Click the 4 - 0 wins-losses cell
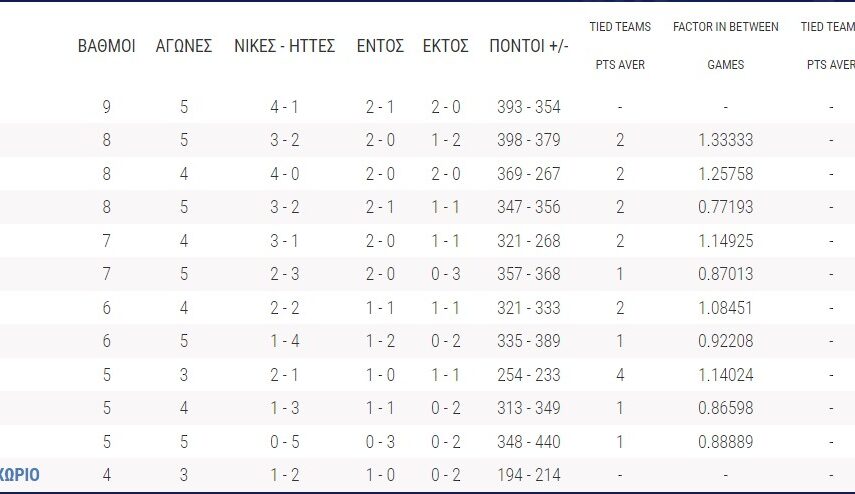This screenshot has height=494, width=855. click(x=284, y=174)
